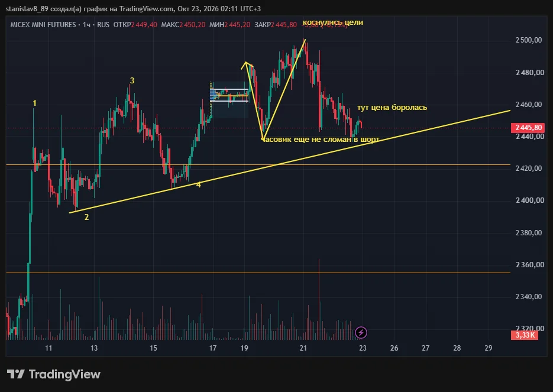Click wave label 3 above the peak
This screenshot has width=553, height=392.
(132, 81)
